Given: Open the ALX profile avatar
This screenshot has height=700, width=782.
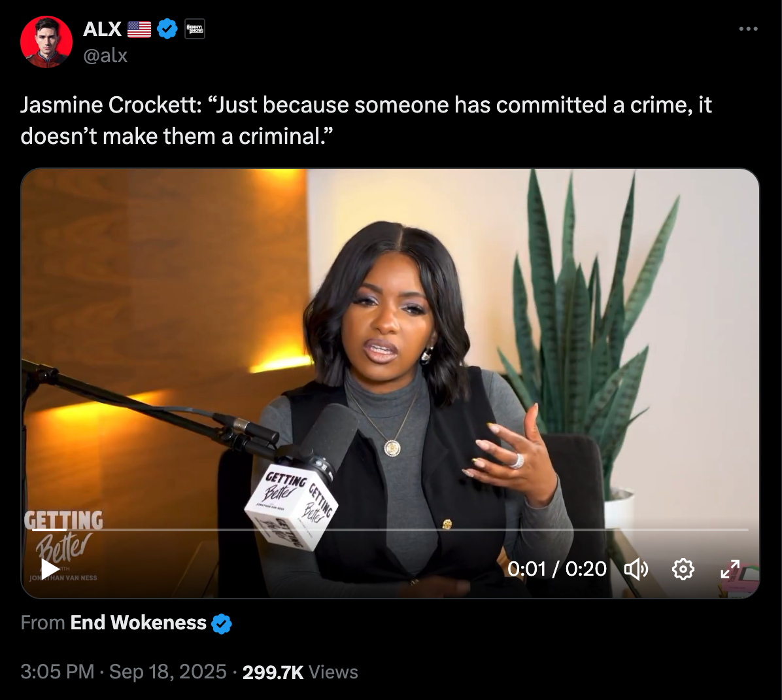Looking at the screenshot, I should click(x=46, y=42).
